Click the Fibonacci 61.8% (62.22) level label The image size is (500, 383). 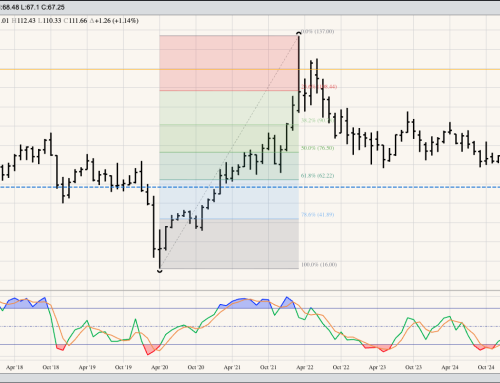coord(317,176)
